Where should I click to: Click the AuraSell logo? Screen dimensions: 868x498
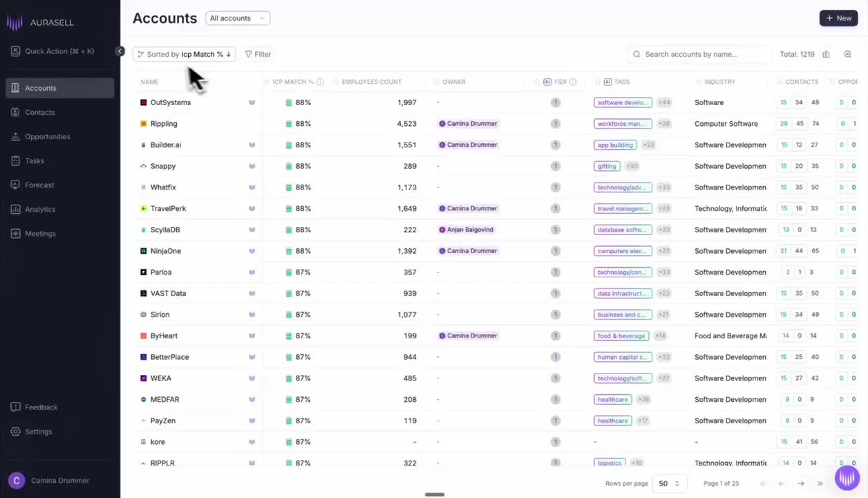(40, 22)
